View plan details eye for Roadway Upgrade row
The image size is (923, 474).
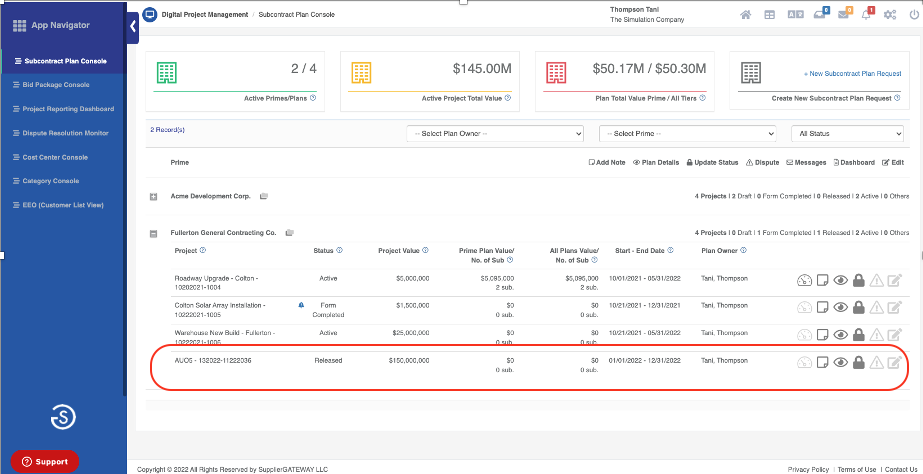tap(841, 281)
